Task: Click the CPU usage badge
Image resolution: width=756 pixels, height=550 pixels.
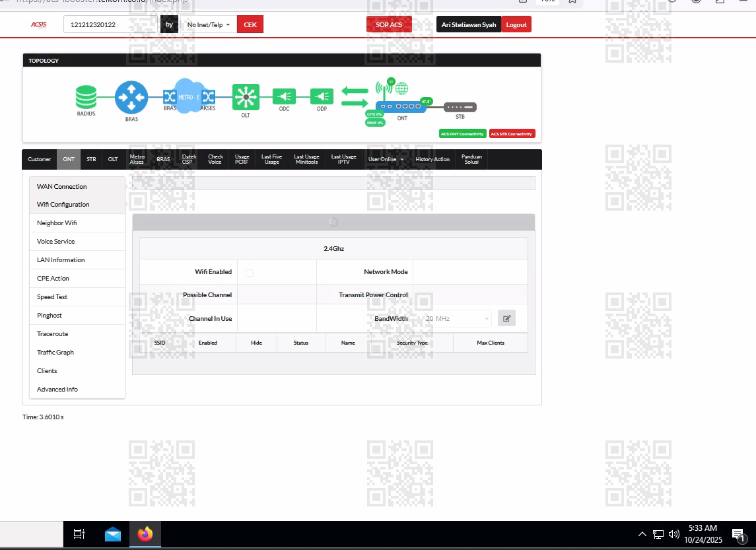Action: pos(374,114)
